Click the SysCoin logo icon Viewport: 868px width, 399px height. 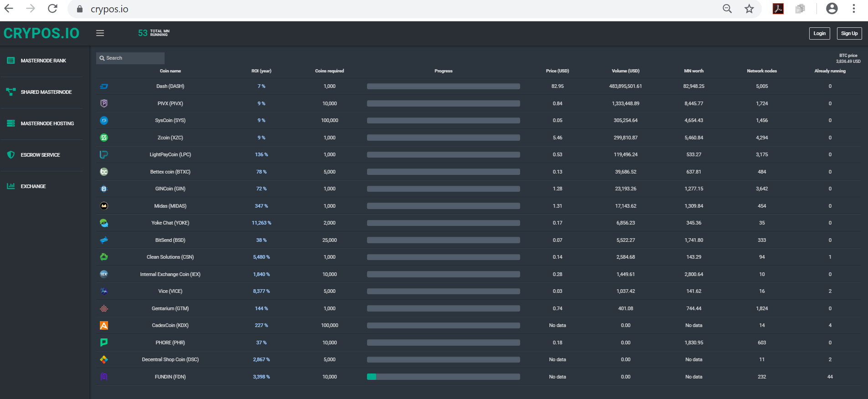point(104,121)
